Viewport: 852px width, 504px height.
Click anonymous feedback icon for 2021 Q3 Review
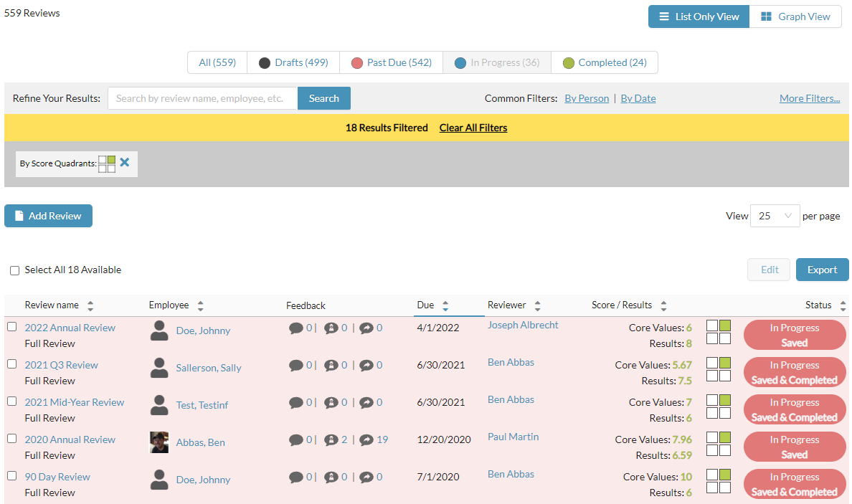(331, 366)
